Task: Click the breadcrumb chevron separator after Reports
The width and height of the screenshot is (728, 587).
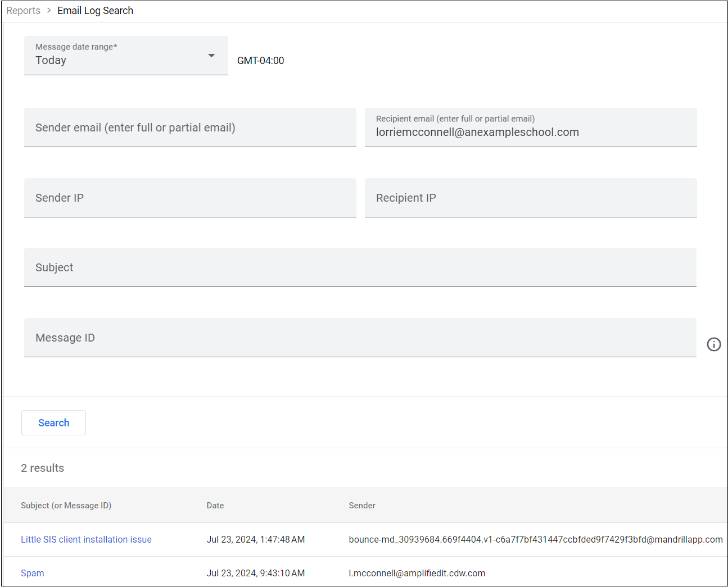Action: [x=49, y=11]
